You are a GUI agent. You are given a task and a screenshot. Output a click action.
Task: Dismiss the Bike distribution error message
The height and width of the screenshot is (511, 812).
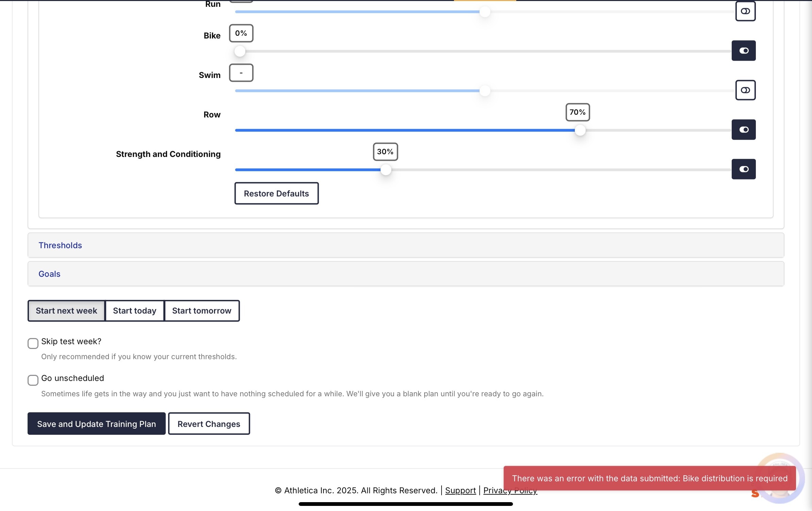[649, 478]
